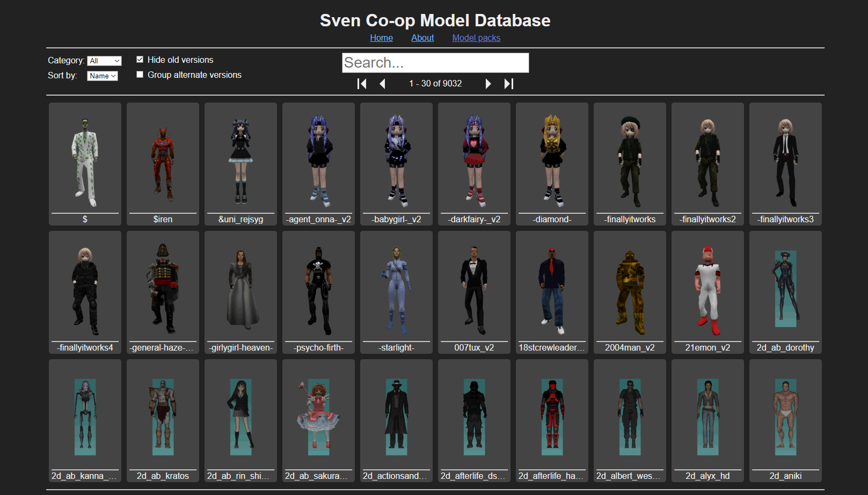Click the Sven Co-op Model Database title
The height and width of the screenshot is (495, 868).
[x=435, y=20]
